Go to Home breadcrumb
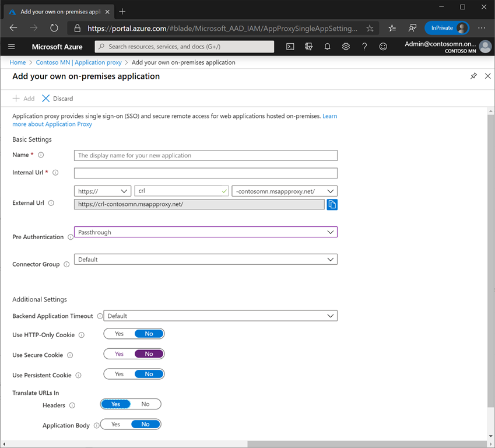Image resolution: width=495 pixels, height=448 pixels. pos(17,62)
